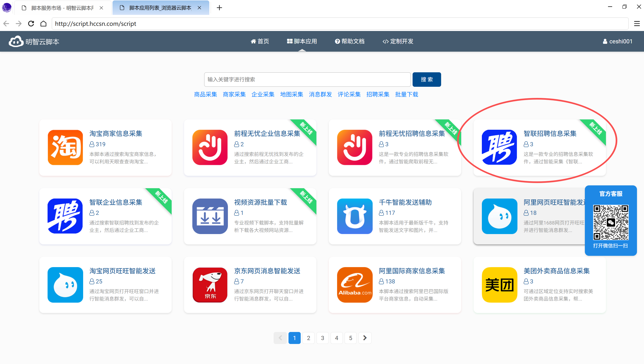Filter by 批量下载 category link
Image resolution: width=644 pixels, height=364 pixels.
click(407, 94)
